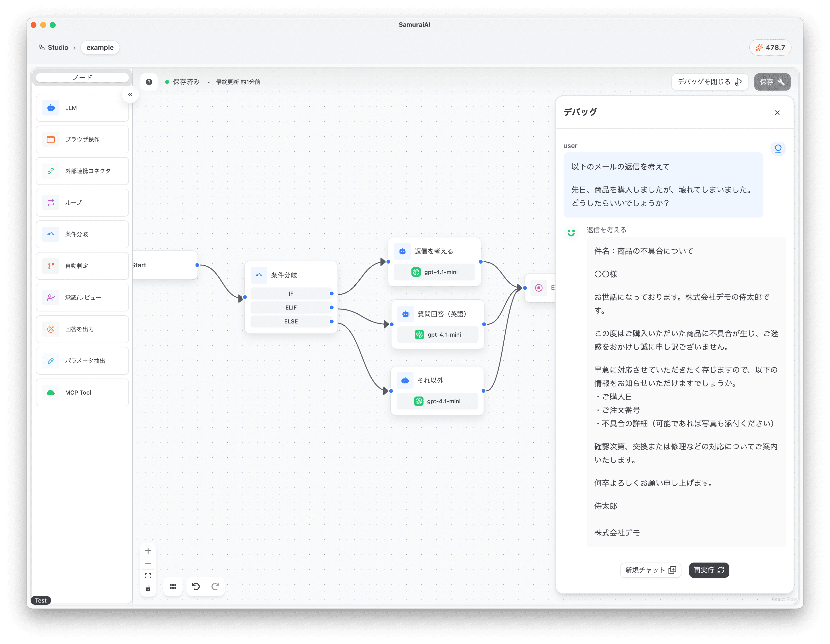830x644 pixels.
Task: Click the 再実行 rerun button
Action: 709,570
